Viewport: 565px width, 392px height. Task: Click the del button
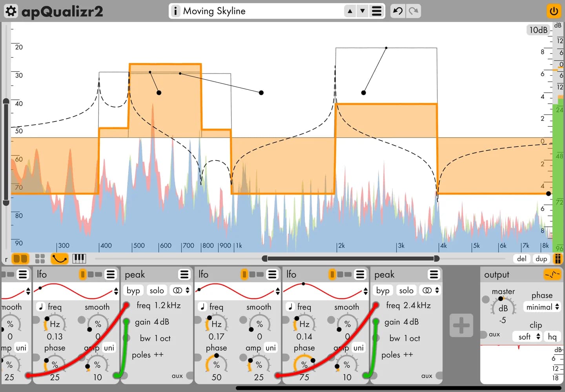click(x=521, y=258)
